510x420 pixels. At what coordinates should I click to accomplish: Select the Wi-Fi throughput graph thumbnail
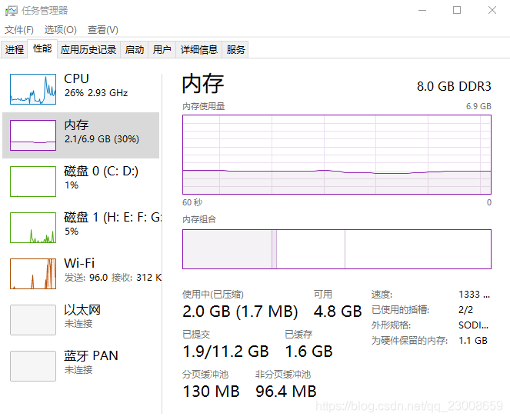point(33,274)
